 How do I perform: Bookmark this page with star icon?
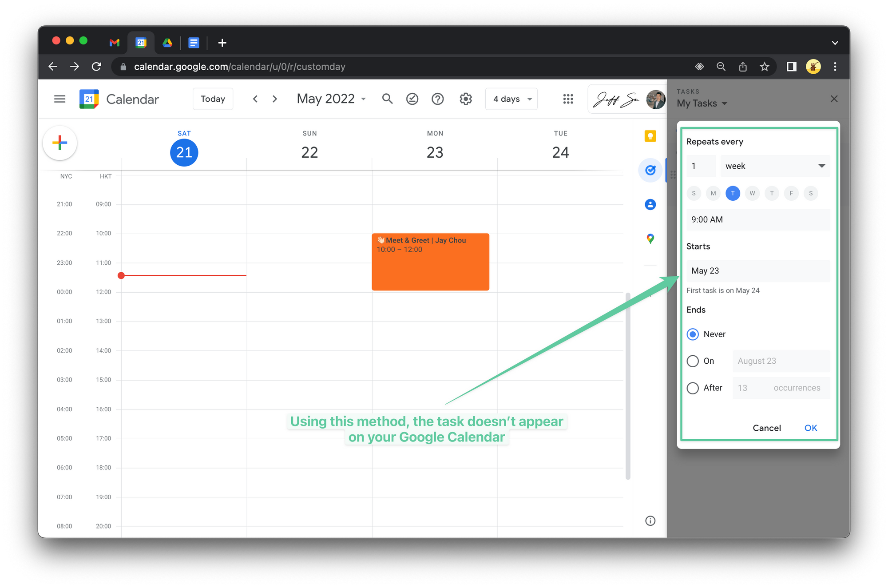pyautogui.click(x=765, y=67)
